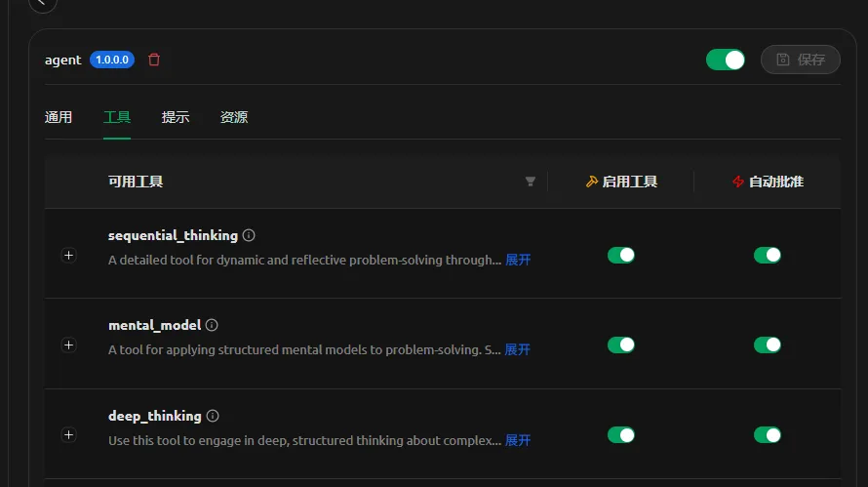
Task: Go to the 资源 tab
Action: tap(234, 117)
